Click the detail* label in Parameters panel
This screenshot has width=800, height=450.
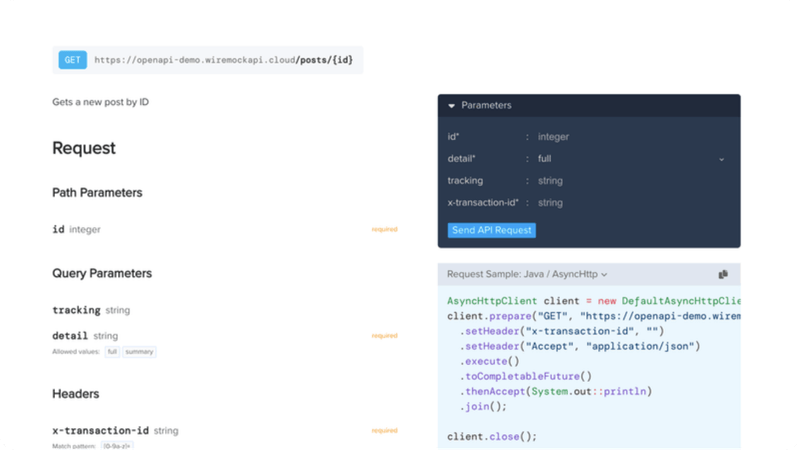(461, 159)
